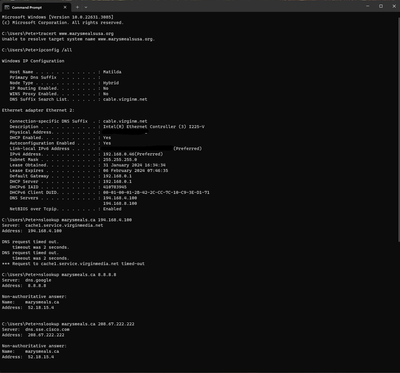
Task: Click the Physical Address row
Action: coord(78,132)
